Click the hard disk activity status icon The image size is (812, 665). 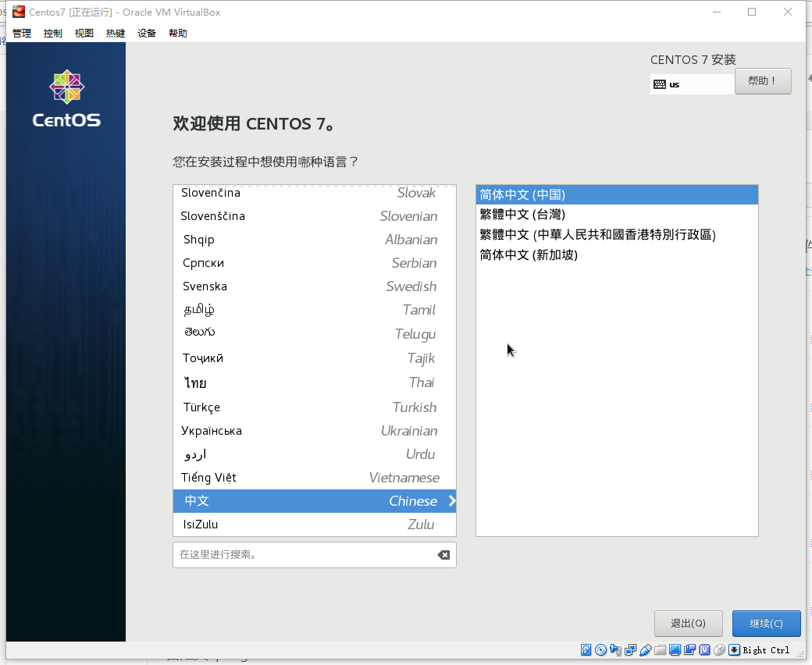click(x=586, y=650)
